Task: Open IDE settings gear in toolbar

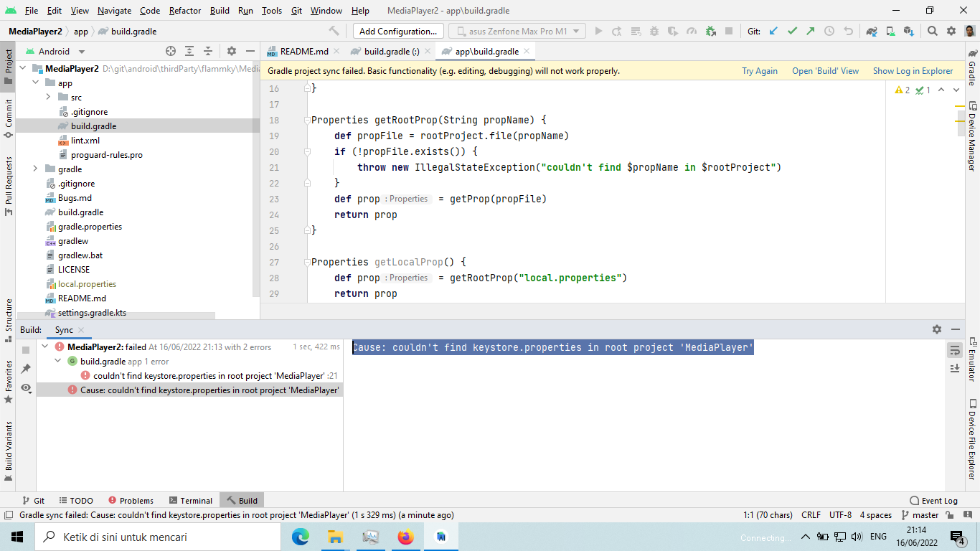Action: click(951, 31)
